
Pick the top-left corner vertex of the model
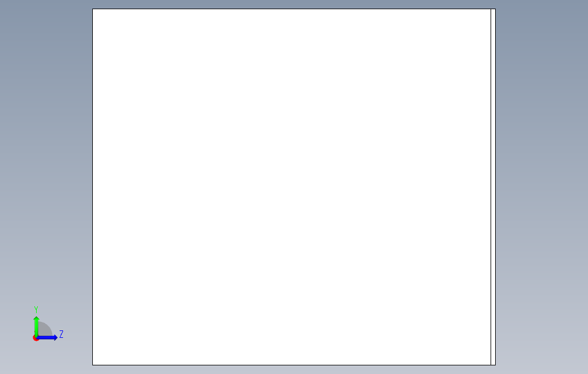point(93,9)
